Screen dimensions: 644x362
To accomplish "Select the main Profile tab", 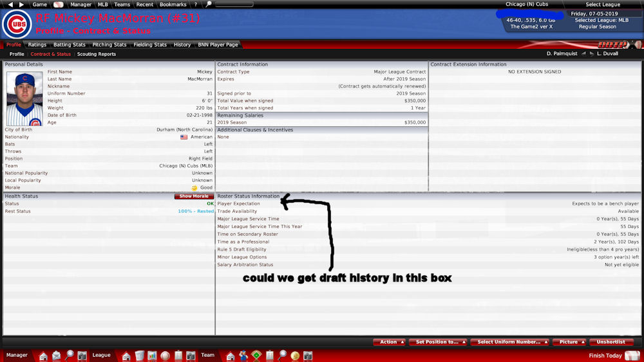I will click(x=14, y=45).
